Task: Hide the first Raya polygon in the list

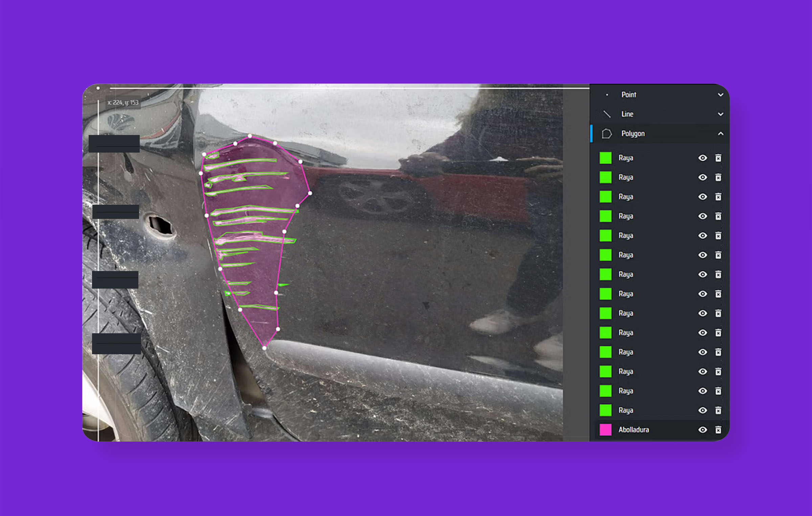Action: click(703, 158)
